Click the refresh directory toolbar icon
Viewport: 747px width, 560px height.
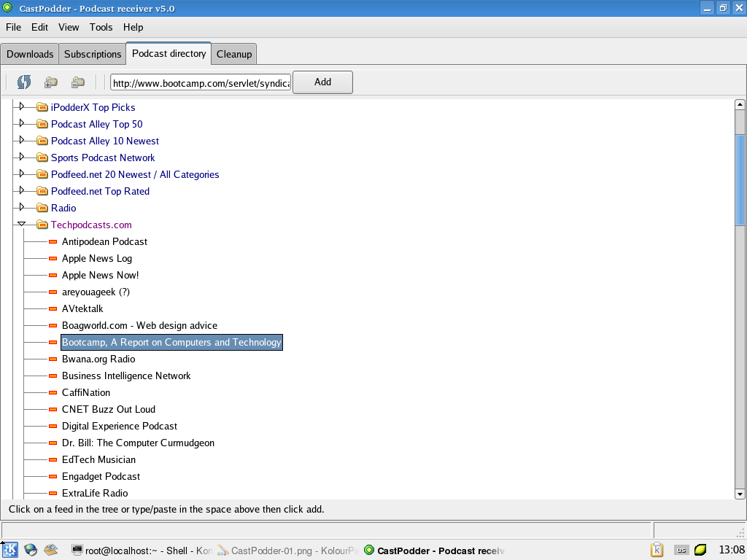[24, 82]
